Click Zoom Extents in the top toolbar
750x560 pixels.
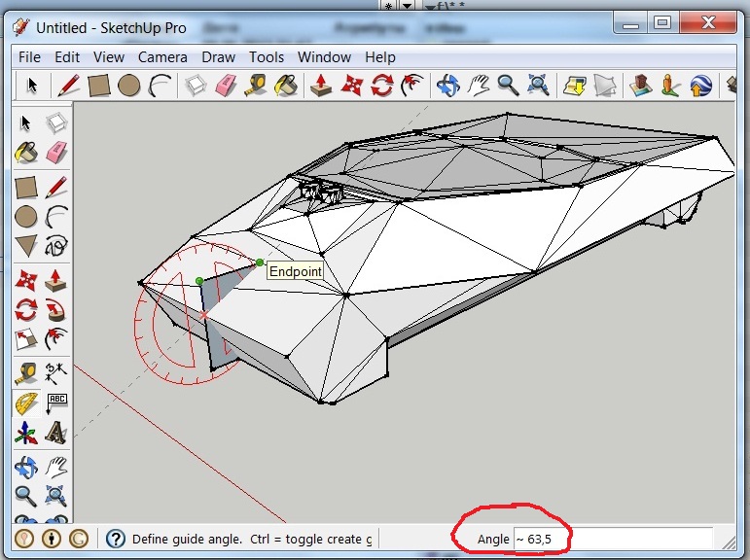point(538,86)
